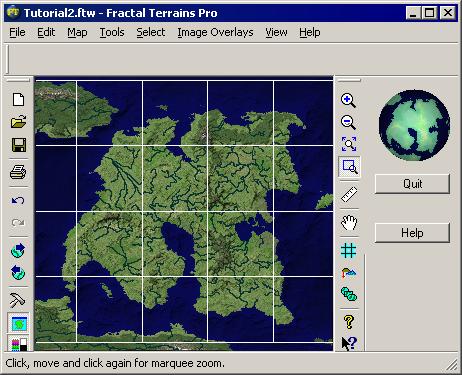Activate the Zoom Window marquee tool
The image size is (462, 375).
[x=349, y=167]
